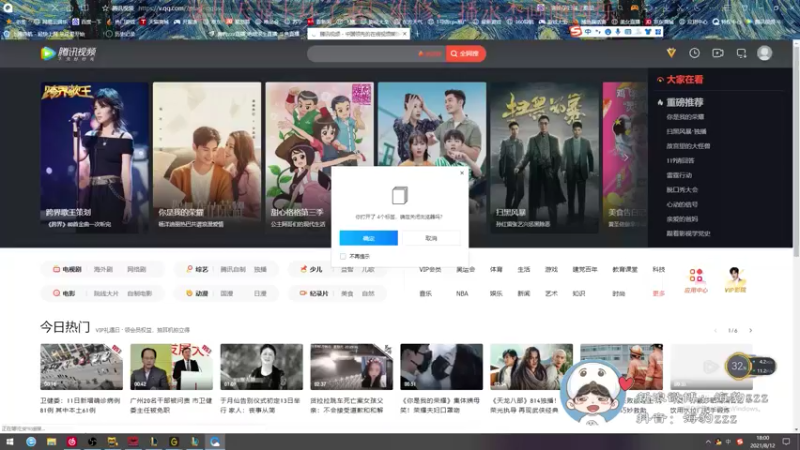Open the 跨界歌王 banner poster
The width and height of the screenshot is (800, 450).
(94, 158)
